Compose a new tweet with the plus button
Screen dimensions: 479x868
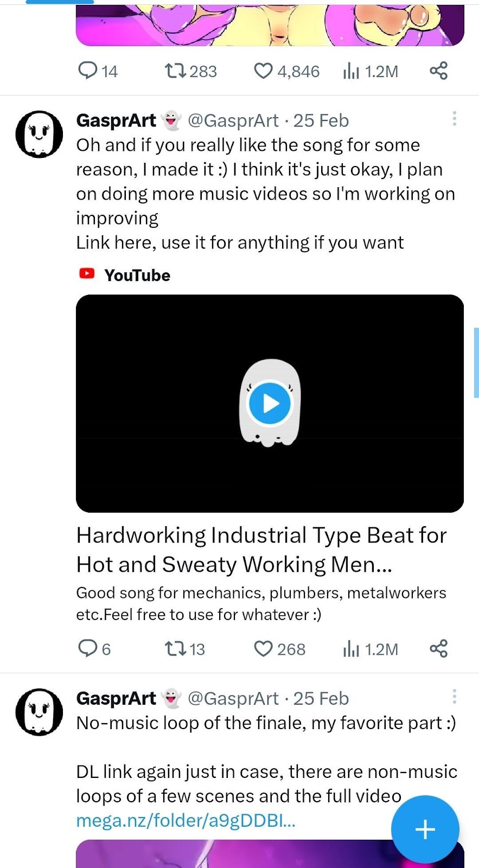(x=425, y=829)
